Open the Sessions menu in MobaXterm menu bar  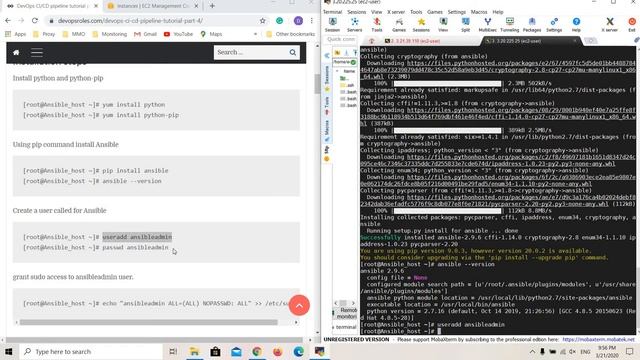[x=356, y=12]
